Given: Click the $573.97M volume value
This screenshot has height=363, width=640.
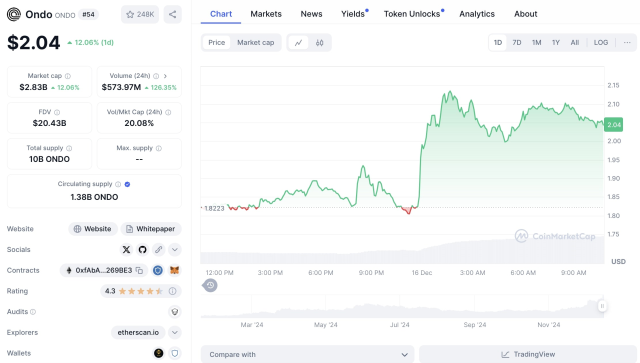Looking at the screenshot, I should click(121, 87).
